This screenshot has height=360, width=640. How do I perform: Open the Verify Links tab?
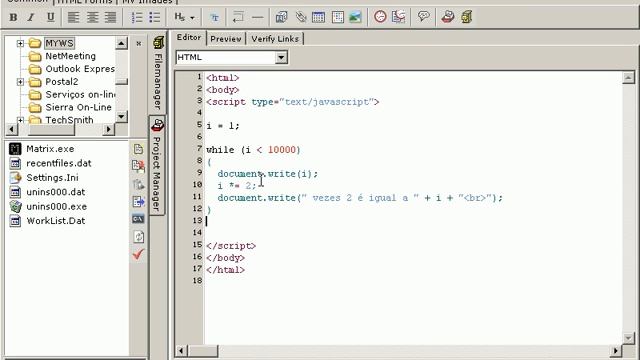pyautogui.click(x=275, y=39)
